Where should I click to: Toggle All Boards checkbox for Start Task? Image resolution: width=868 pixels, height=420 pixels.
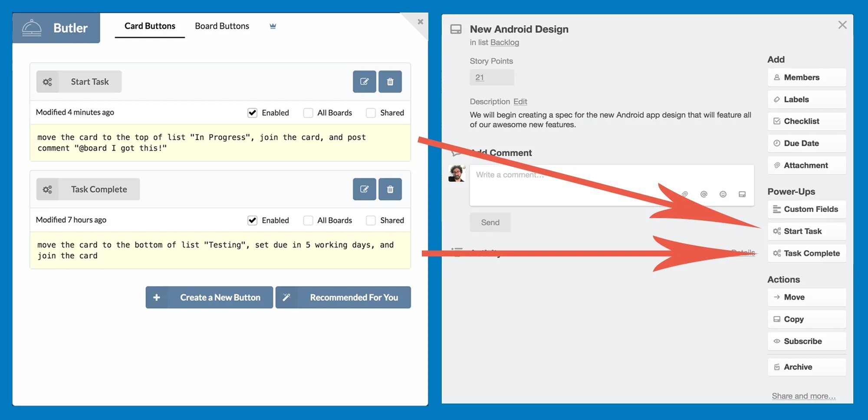pos(308,113)
